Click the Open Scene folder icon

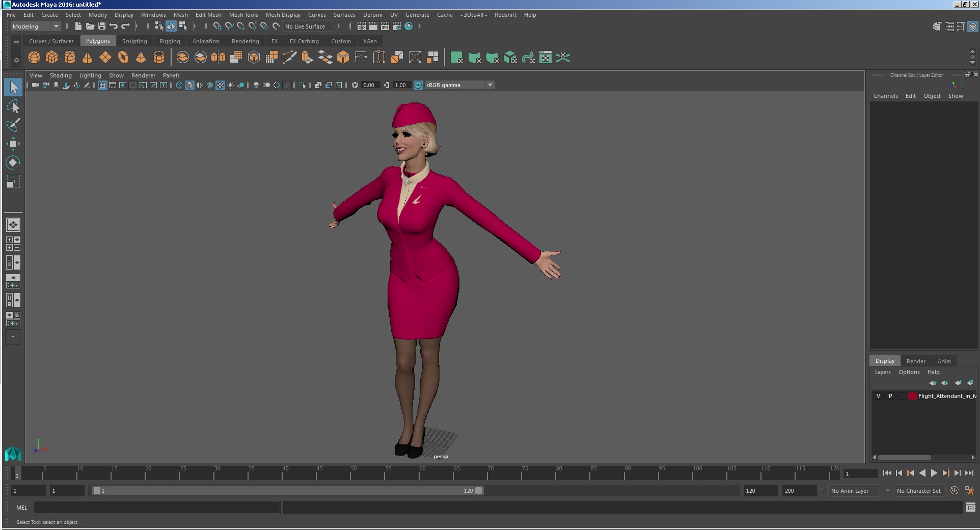pos(90,26)
